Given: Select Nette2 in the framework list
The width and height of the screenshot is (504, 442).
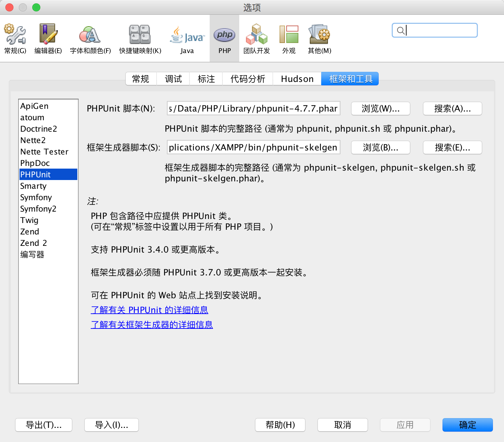Looking at the screenshot, I should point(48,140).
